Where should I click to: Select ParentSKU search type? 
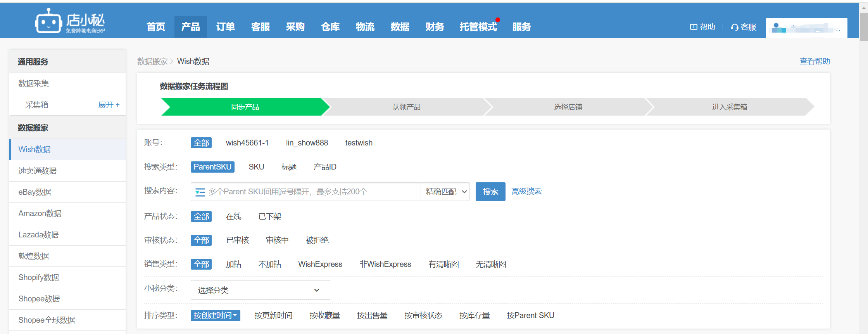[x=212, y=167]
